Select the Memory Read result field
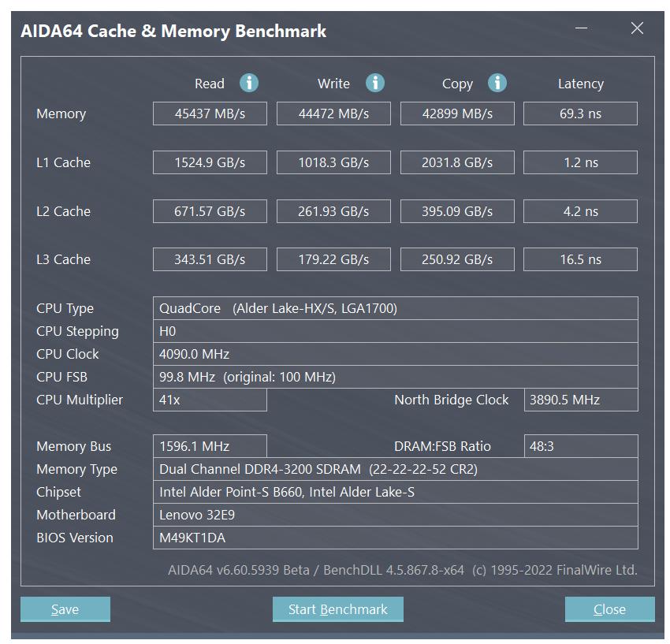 pyautogui.click(x=210, y=114)
